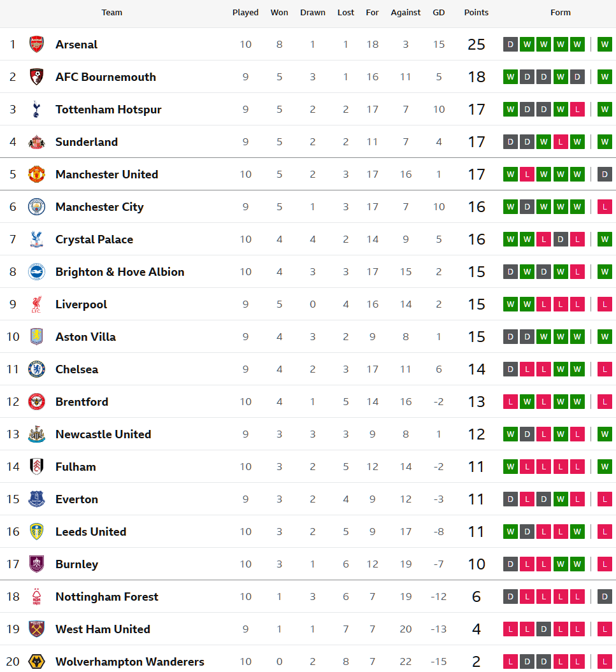This screenshot has height=672, width=616.
Task: Click the Manchester United crest icon
Action: (x=36, y=175)
